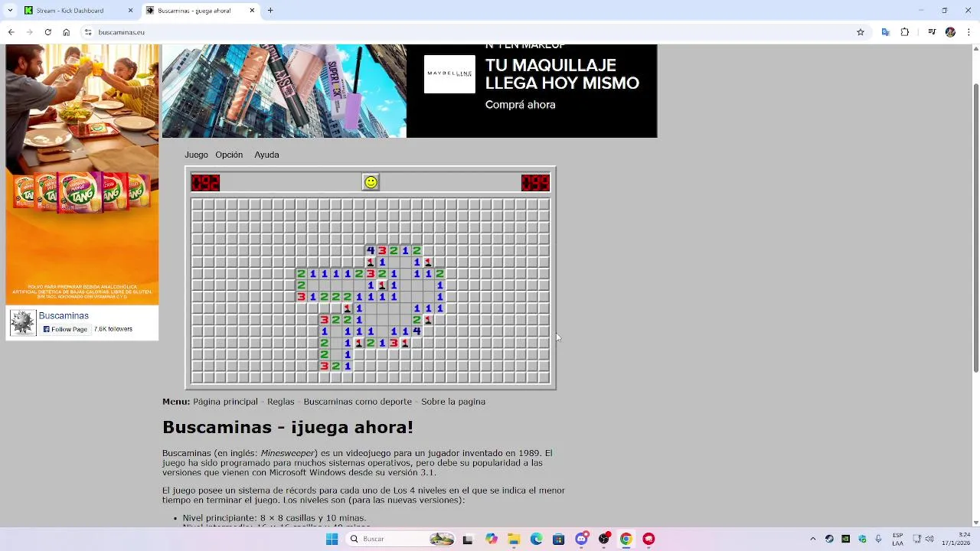Expand the system tray hidden icons chevron

pos(813,539)
